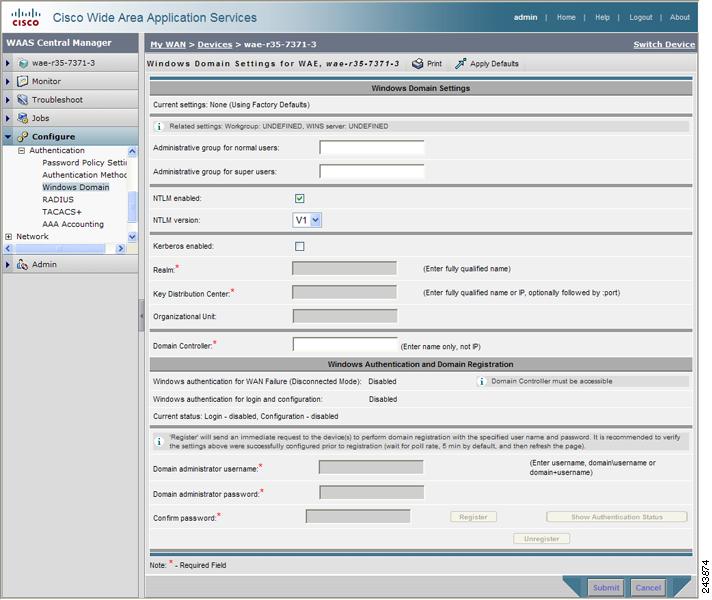Click the Organizational Unit field

[x=345, y=316]
